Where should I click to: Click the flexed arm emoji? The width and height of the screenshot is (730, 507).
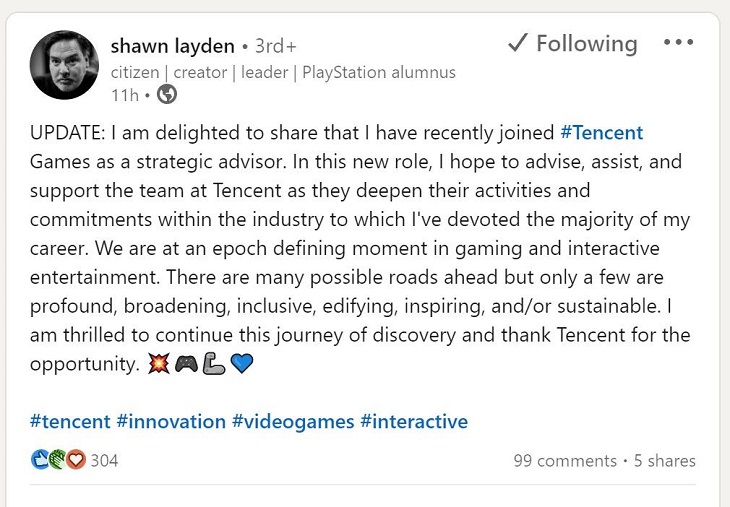tap(213, 365)
